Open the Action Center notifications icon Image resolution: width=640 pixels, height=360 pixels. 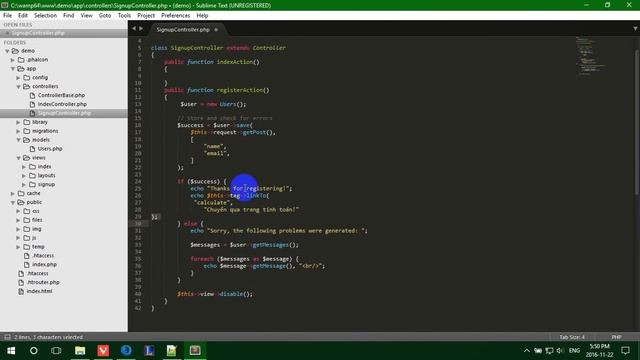(x=625, y=351)
